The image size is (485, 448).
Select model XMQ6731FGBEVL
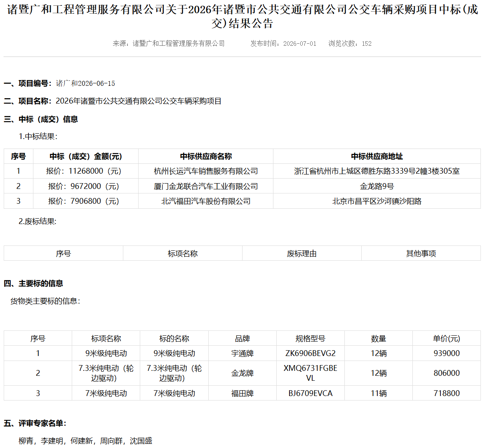click(310, 373)
